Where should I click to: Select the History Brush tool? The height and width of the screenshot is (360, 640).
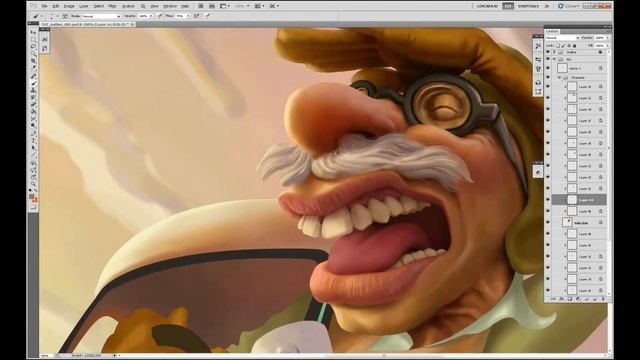(33, 97)
